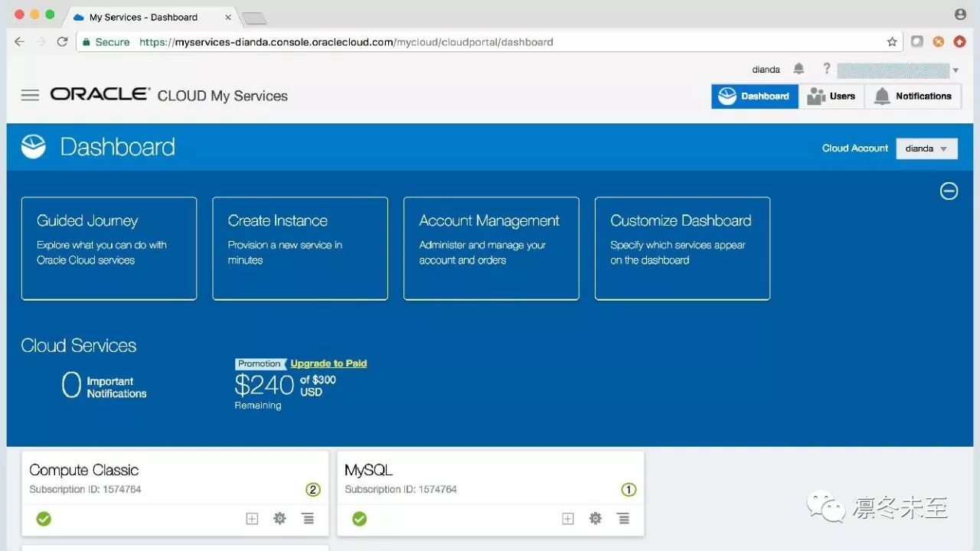This screenshot has width=980, height=551.
Task: Click the 0 Important Notifications counter
Action: coord(104,386)
